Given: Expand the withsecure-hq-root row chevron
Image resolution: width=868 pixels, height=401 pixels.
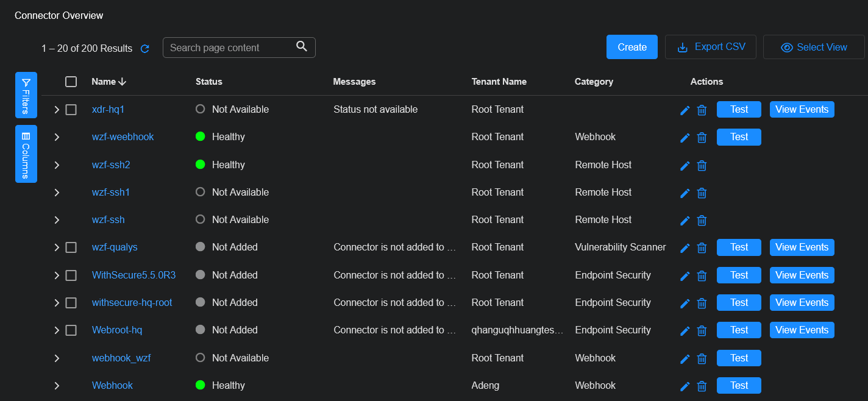Looking at the screenshot, I should tap(57, 303).
